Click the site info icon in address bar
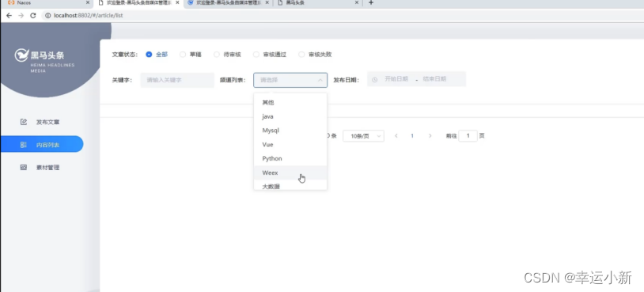Screen dimensions: 644x292 pyautogui.click(x=47, y=16)
